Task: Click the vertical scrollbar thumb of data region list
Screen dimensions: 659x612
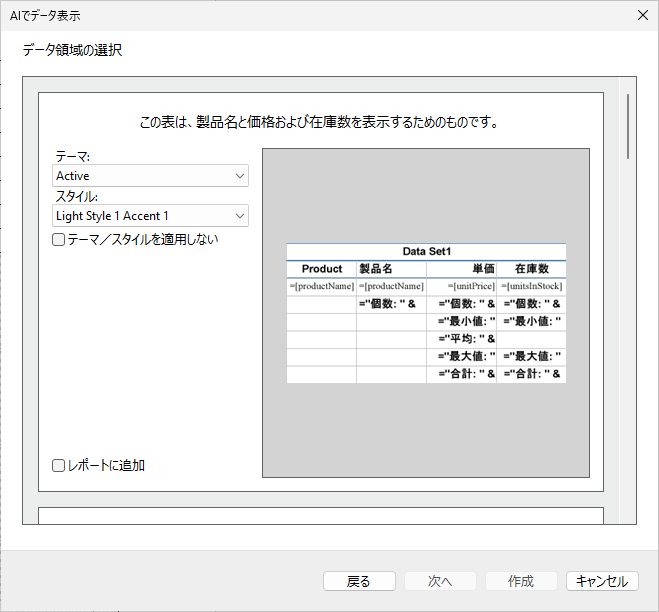Action: (628, 126)
